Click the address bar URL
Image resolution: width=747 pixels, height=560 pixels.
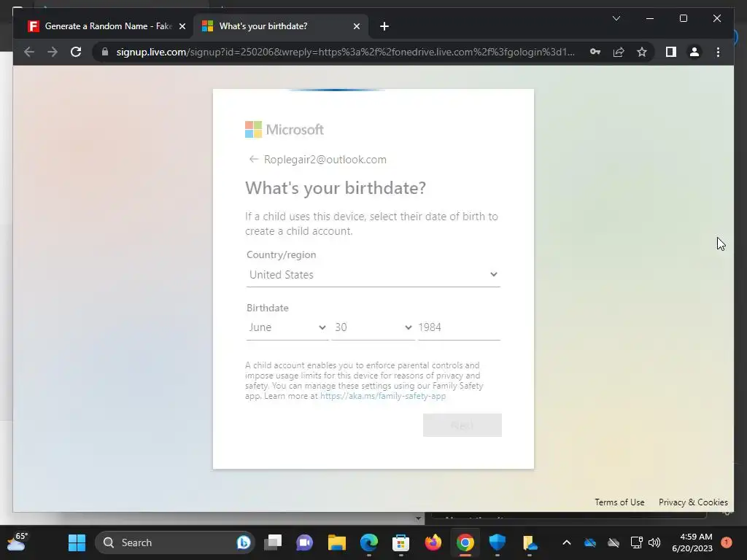[x=345, y=52]
